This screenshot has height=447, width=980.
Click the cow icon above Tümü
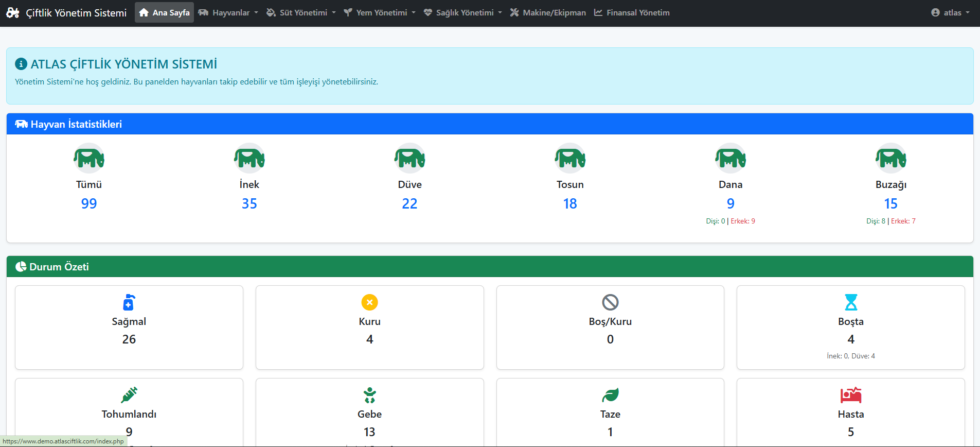click(x=89, y=158)
